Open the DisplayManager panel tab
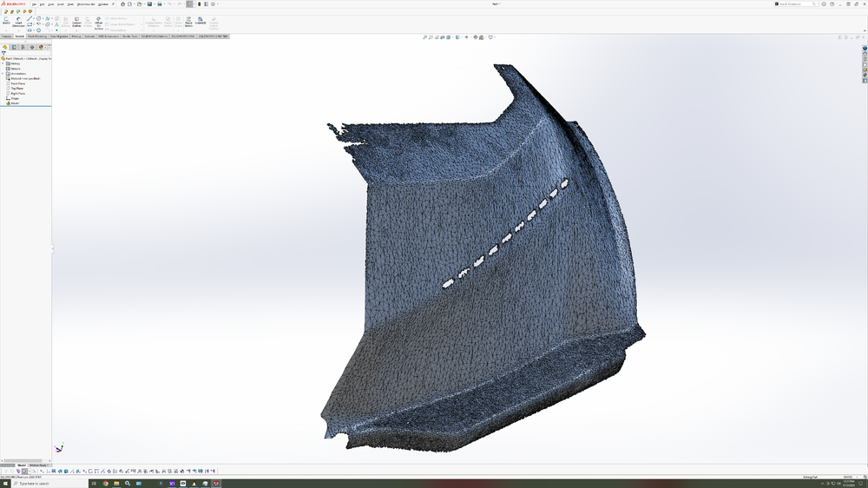This screenshot has width=868, height=488. 40,47
